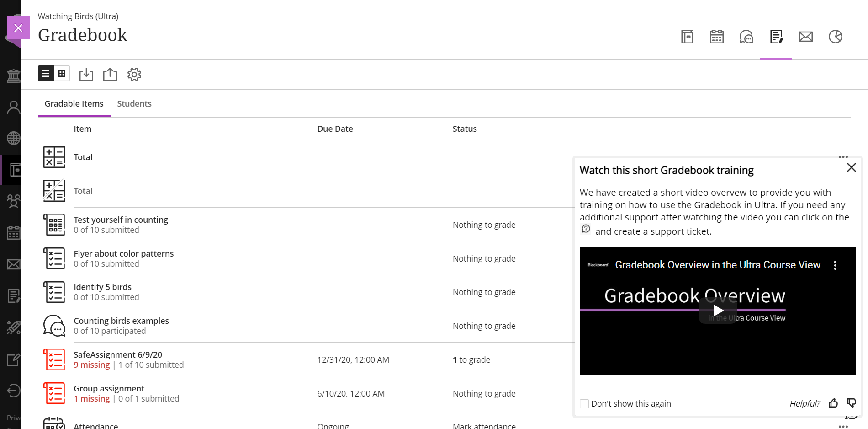
Task: Open SafeAssignment 6/9/20 item
Action: (x=118, y=354)
